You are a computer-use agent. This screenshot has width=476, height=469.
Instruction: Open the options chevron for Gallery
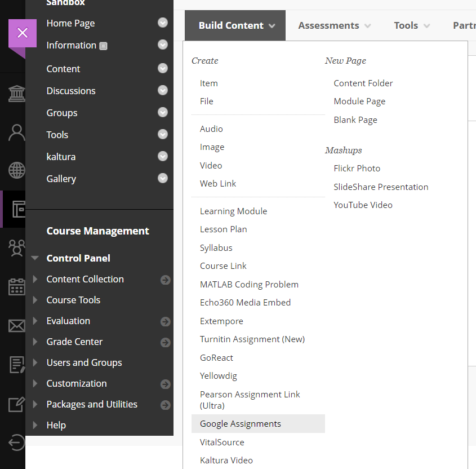(x=163, y=178)
